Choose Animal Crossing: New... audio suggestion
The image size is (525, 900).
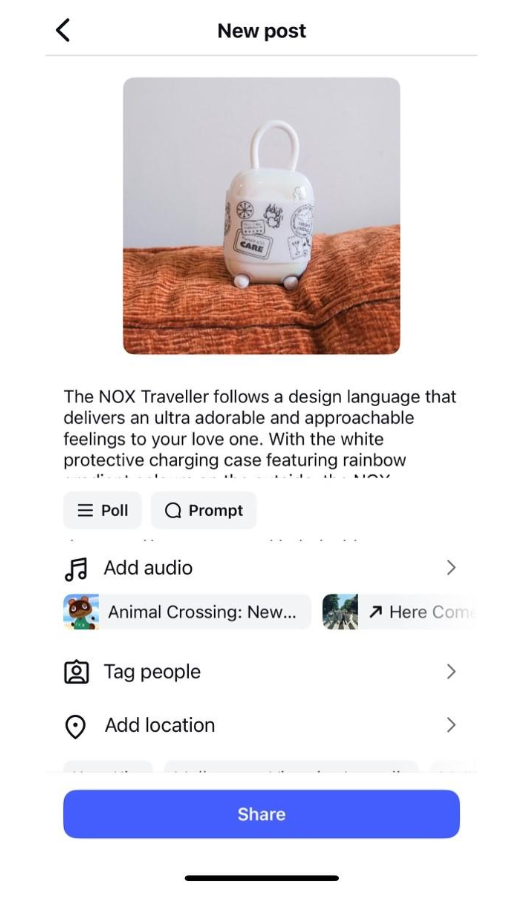point(187,612)
